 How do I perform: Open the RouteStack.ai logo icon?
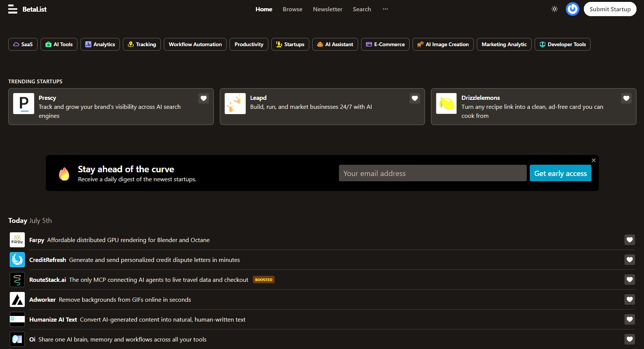pos(17,280)
